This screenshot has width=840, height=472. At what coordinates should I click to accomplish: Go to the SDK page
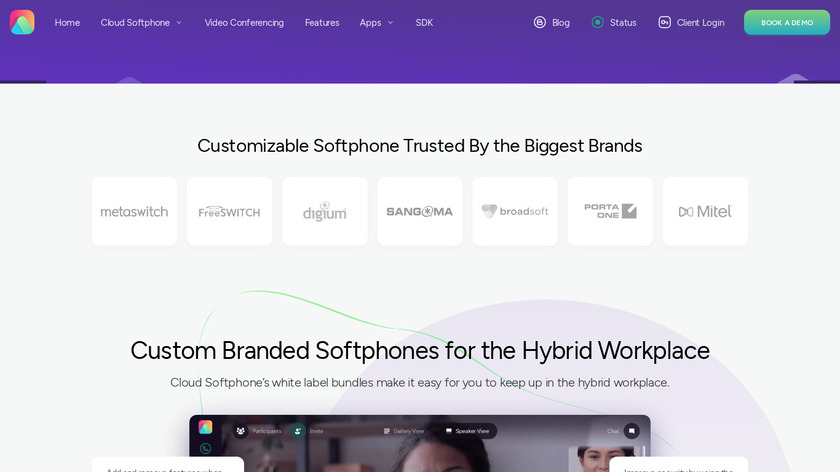[x=424, y=23]
